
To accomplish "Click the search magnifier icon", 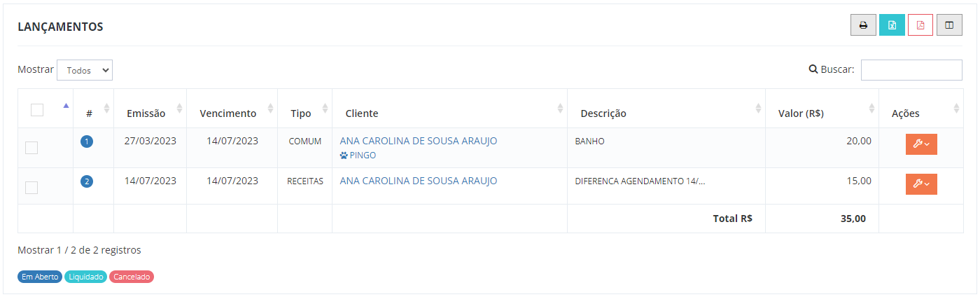I will click(x=813, y=69).
